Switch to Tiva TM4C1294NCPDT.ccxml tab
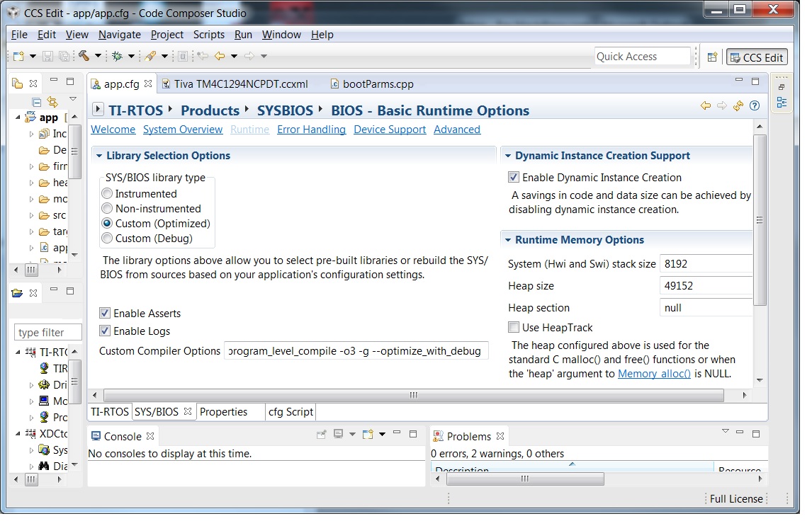The image size is (812, 521). pyautogui.click(x=235, y=84)
